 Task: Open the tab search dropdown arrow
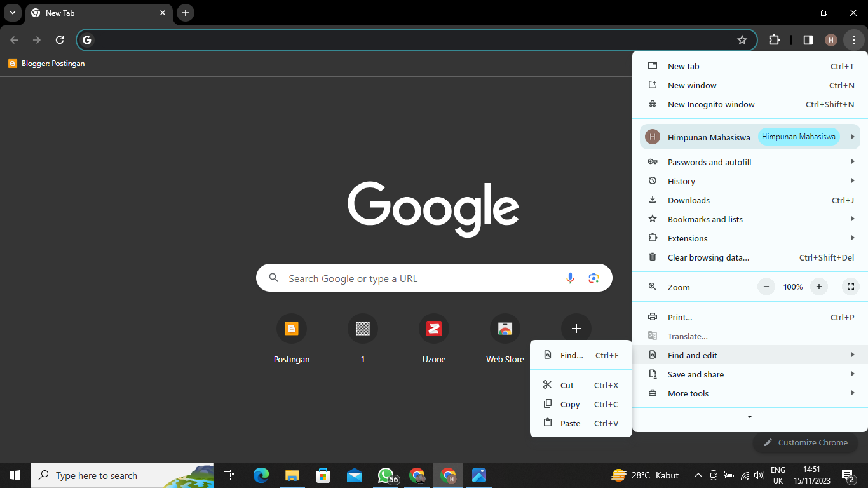[x=12, y=13]
